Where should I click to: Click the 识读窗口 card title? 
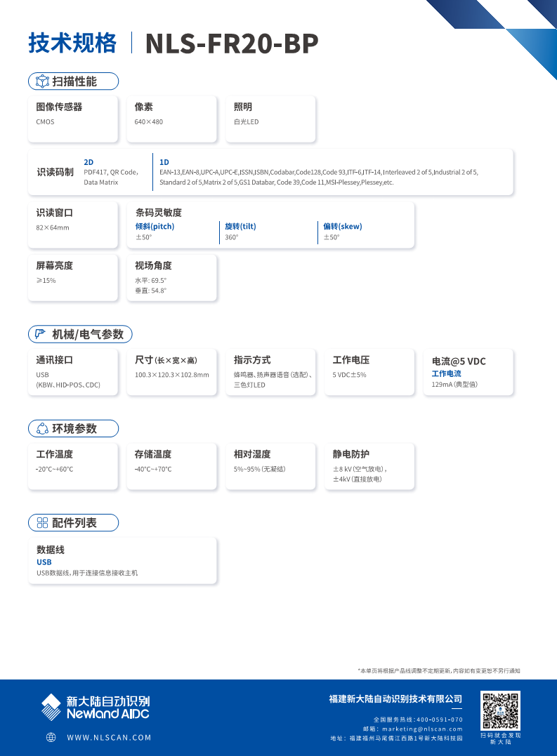(55, 213)
